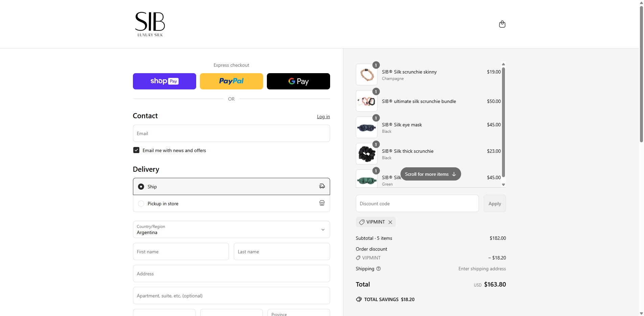Click the order list scroll down arrow
The image size is (644, 316).
coord(503,185)
